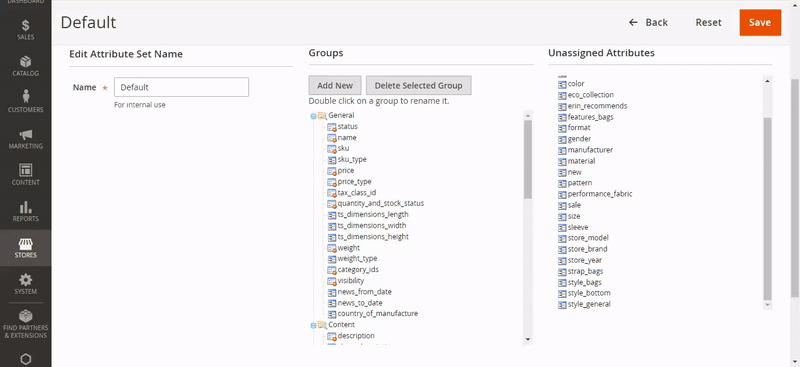The height and width of the screenshot is (367, 800).
Task: Select the news_to_date attribute
Action: click(360, 303)
